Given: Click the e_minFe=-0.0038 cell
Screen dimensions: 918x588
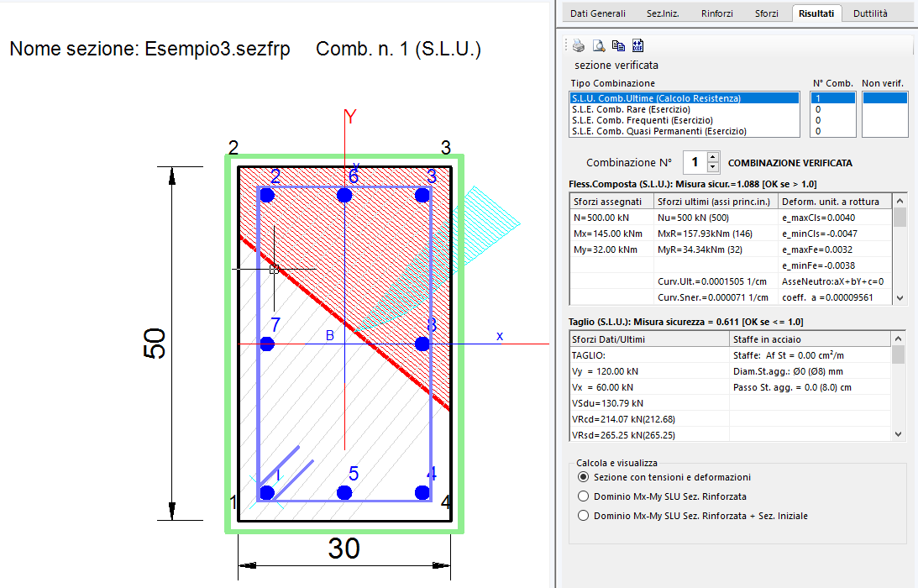Looking at the screenshot, I should click(834, 265).
